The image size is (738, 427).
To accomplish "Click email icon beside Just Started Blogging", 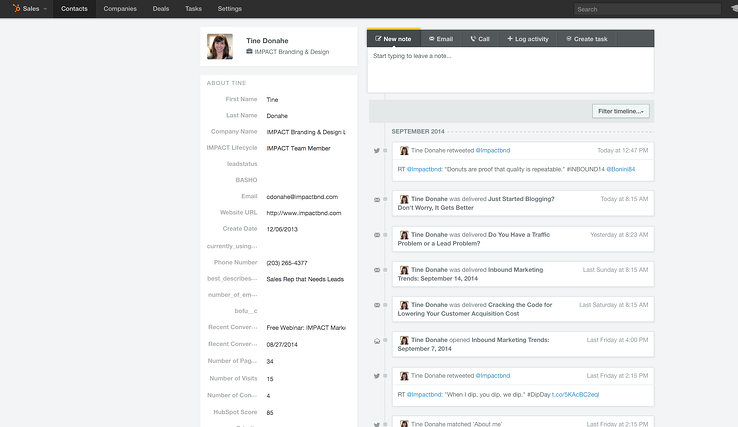I will tap(377, 200).
